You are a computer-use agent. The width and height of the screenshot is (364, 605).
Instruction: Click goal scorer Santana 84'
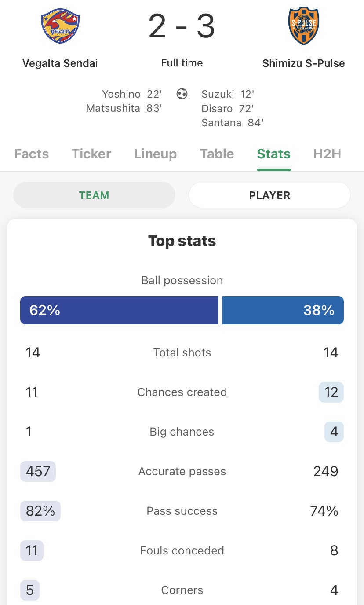232,123
